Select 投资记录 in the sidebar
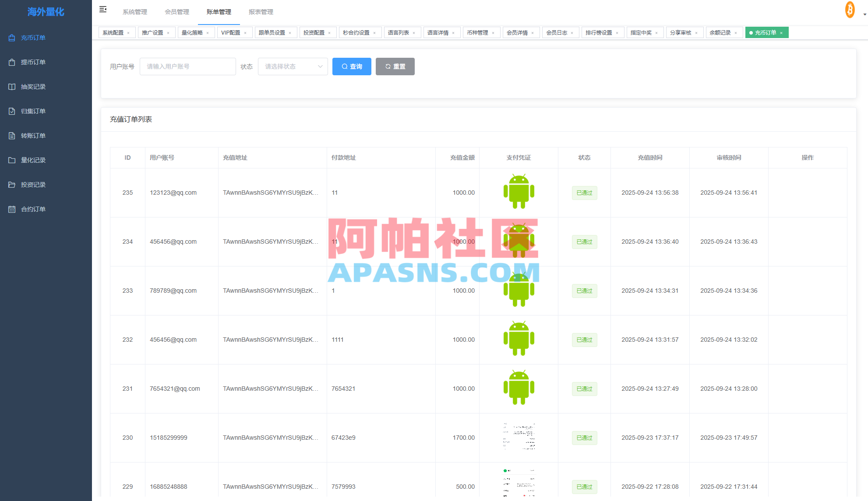Image resolution: width=868 pixels, height=501 pixels. click(33, 185)
